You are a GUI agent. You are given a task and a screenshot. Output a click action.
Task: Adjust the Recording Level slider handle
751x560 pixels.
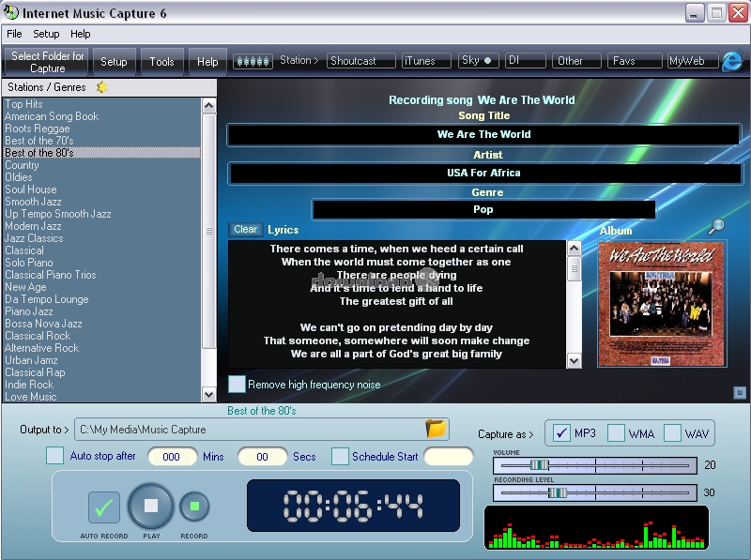tap(557, 492)
